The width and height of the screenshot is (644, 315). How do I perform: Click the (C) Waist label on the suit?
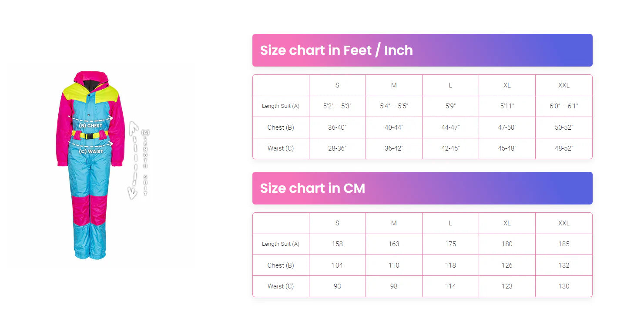[91, 151]
